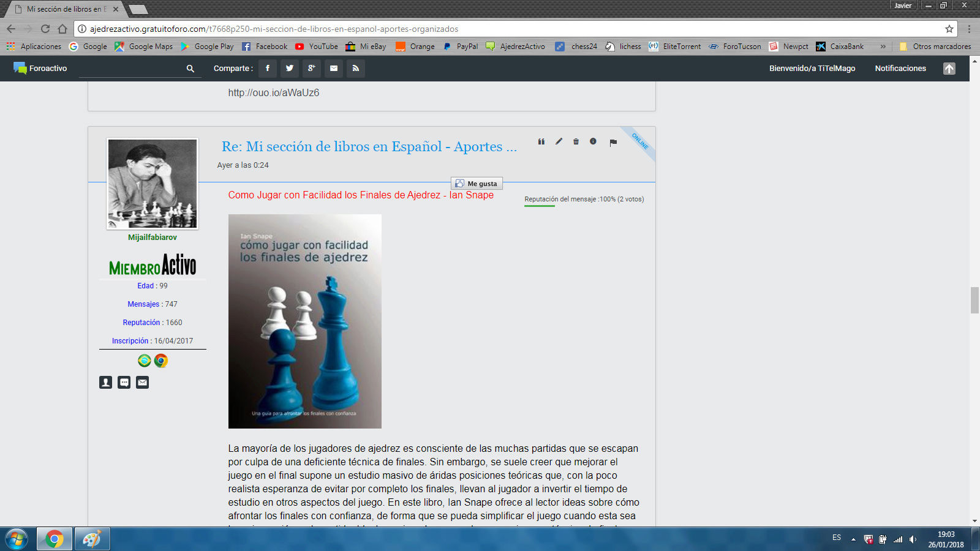
Task: Delete the post with the trash icon
Action: [576, 141]
